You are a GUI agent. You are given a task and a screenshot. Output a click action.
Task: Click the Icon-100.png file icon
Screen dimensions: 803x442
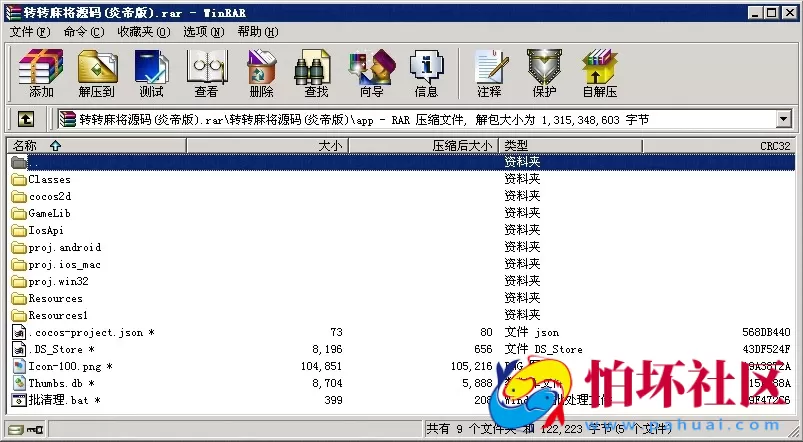tap(19, 366)
